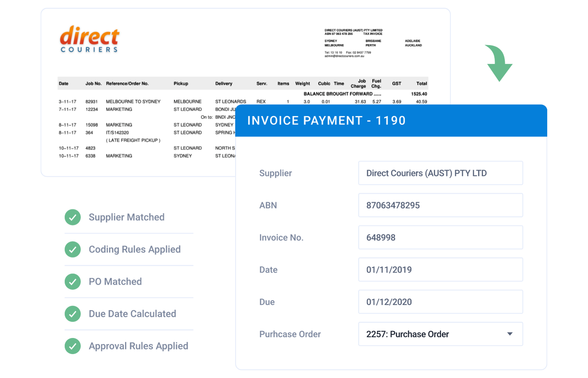Click the Supplier field label
Image resolution: width=588 pixels, height=378 pixels.
pyautogui.click(x=275, y=173)
